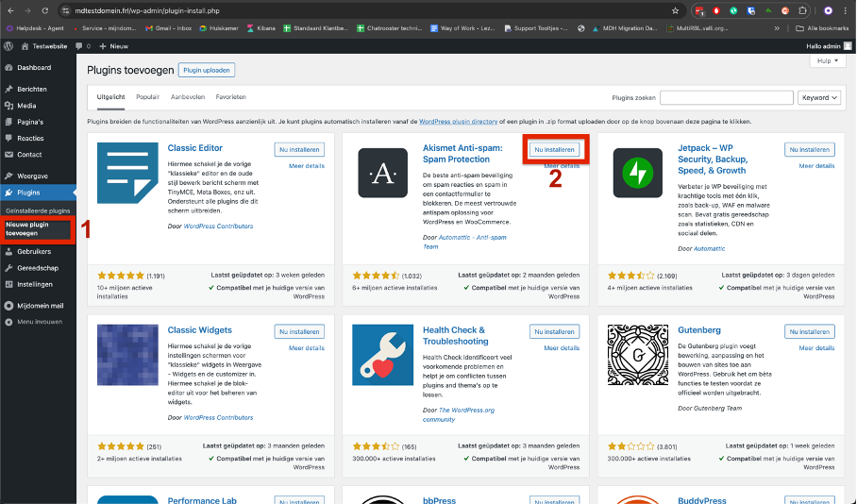The width and height of the screenshot is (857, 504).
Task: Click the Jetpack green lightning icon
Action: [637, 173]
